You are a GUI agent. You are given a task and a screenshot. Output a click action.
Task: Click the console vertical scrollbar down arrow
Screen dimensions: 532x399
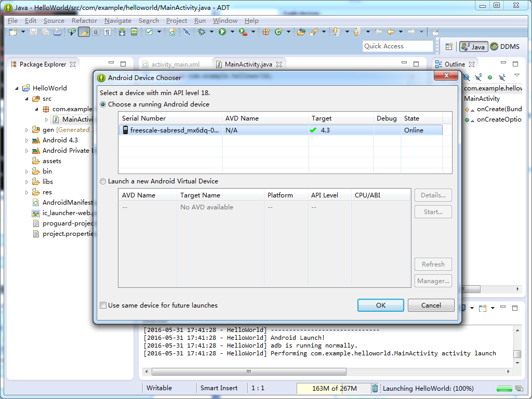tap(517, 363)
